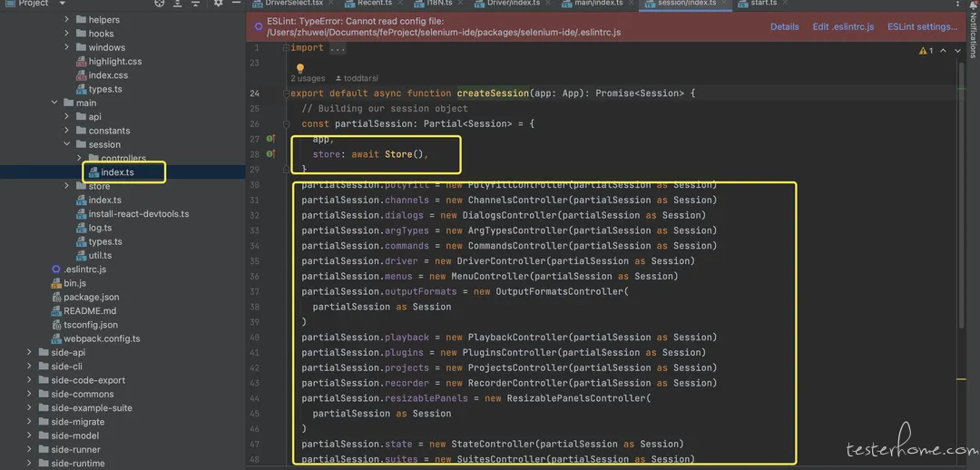Click createSession function name
Screen dimensions: 980x470
tap(493, 93)
